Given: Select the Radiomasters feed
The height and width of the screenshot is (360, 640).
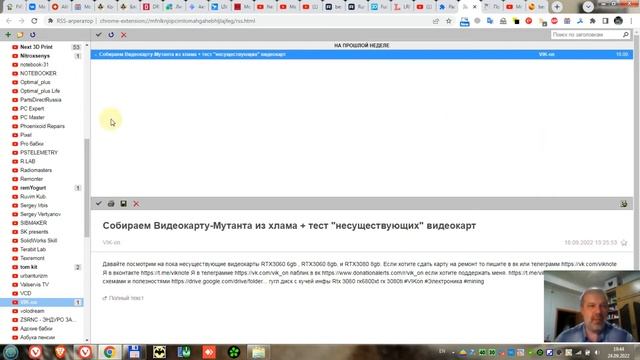Looking at the screenshot, I should (36, 170).
